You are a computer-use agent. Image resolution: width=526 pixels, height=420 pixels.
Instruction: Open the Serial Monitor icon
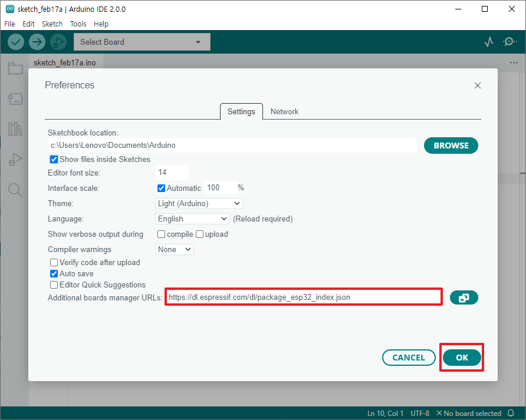click(509, 42)
